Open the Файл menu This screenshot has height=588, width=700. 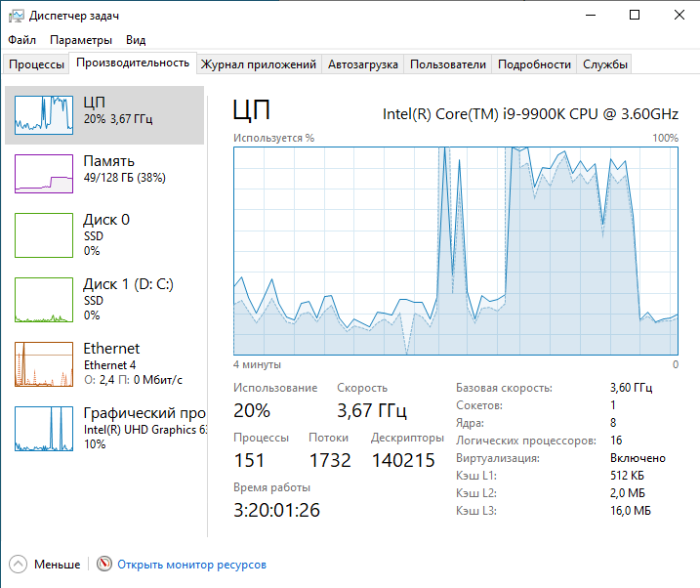tap(21, 40)
